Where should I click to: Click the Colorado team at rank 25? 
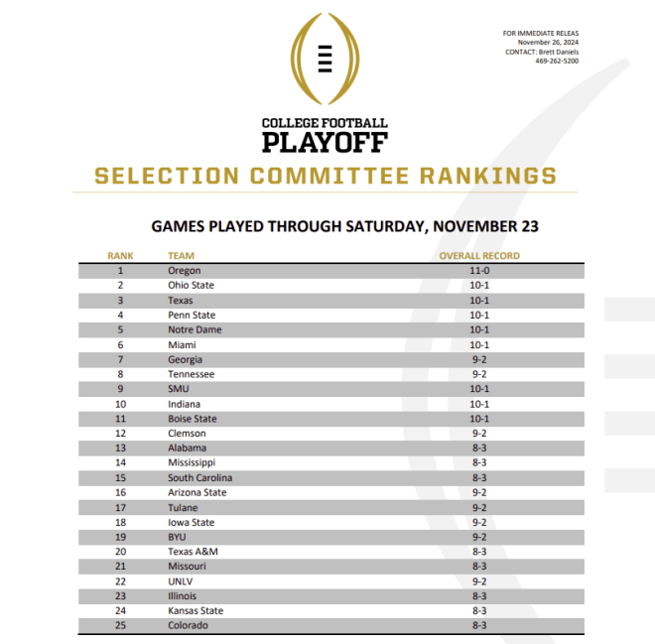(188, 625)
